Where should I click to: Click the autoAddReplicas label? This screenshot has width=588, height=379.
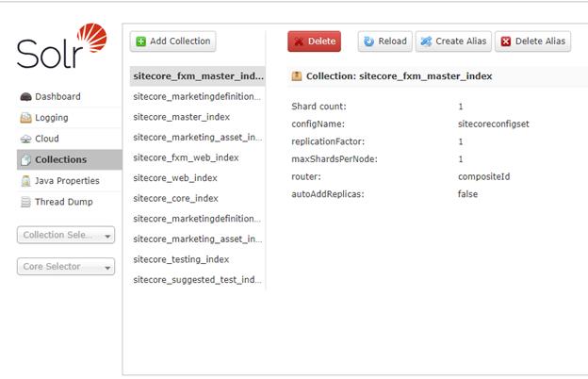[328, 194]
